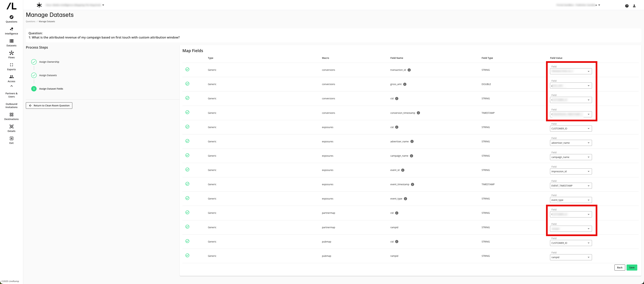Click the user account icon top right
Viewport: 644px width, 284px height.
(x=634, y=6)
